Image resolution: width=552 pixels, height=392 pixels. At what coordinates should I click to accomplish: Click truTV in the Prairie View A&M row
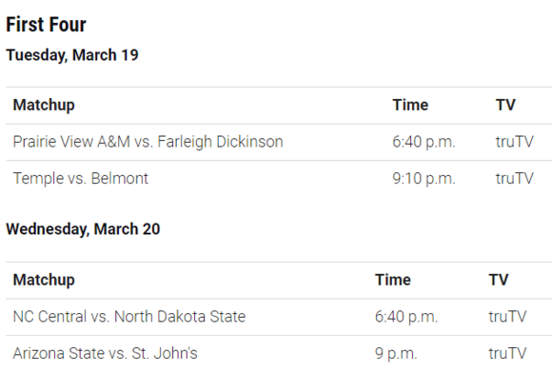click(515, 142)
